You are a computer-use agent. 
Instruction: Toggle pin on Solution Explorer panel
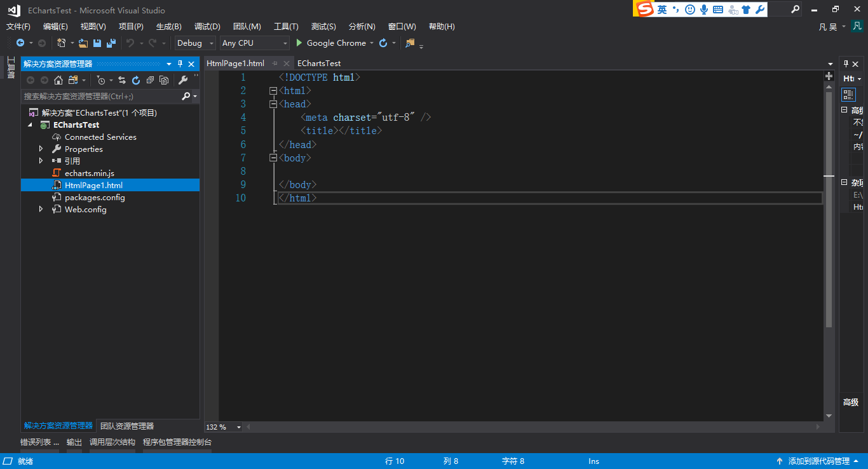180,64
